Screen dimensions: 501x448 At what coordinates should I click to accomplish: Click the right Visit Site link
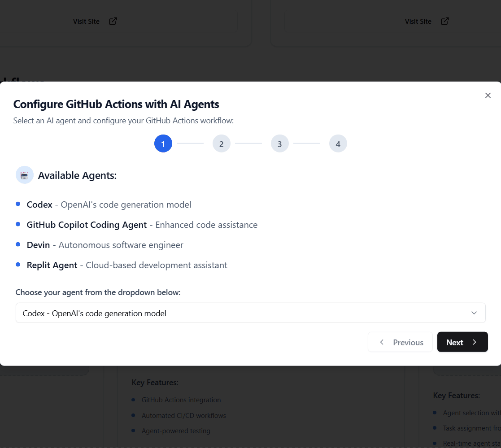418,21
